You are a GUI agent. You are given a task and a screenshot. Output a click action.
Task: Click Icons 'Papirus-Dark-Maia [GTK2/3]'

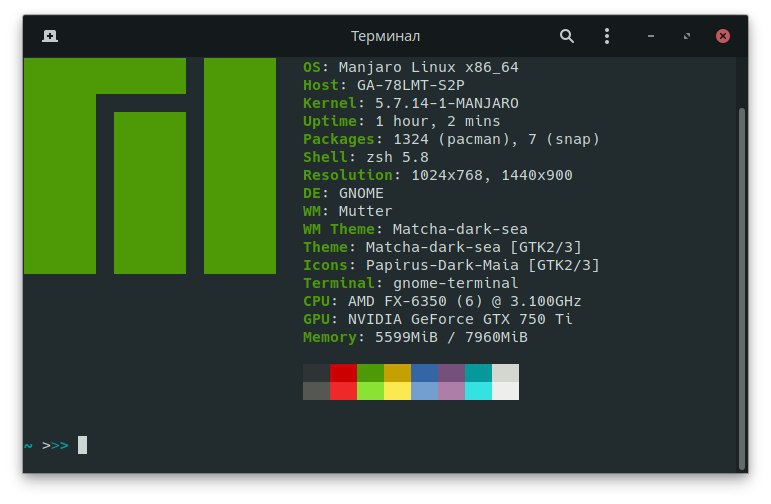(482, 265)
